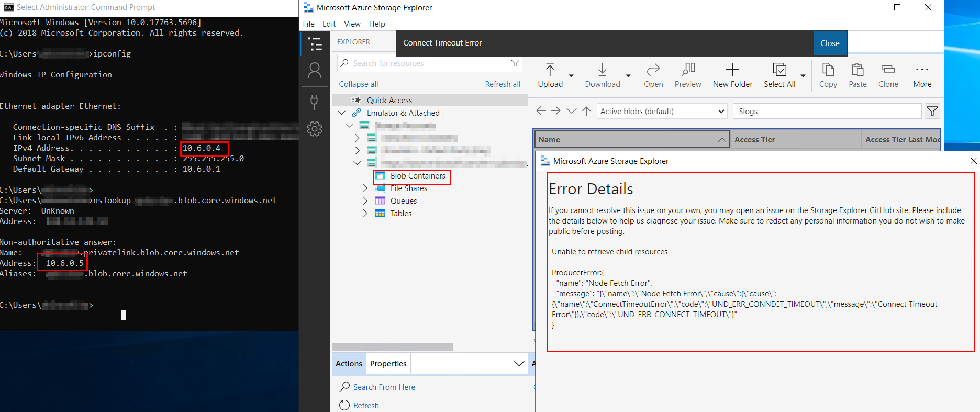Expand the Tables node
Viewport: 980px width, 412px height.
point(365,214)
